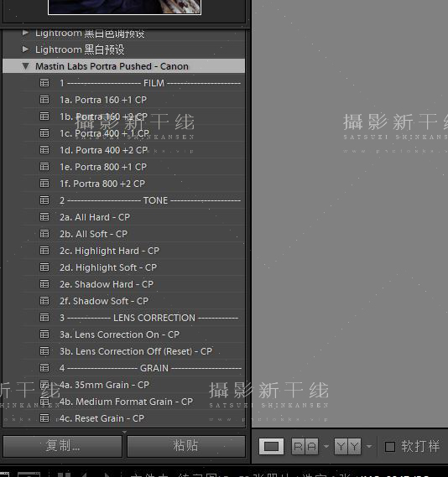Click the preset icon beside 2c. Highlight Hard - CP
This screenshot has width=448, height=477.
[44, 251]
